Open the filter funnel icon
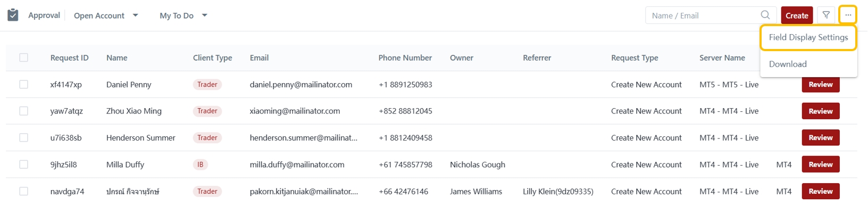This screenshot has height=213, width=868. [x=826, y=15]
